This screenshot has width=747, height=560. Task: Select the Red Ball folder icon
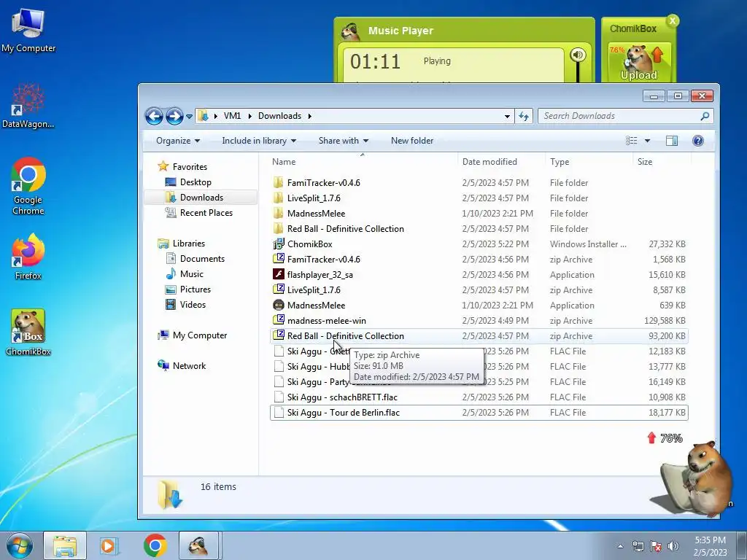click(x=278, y=228)
